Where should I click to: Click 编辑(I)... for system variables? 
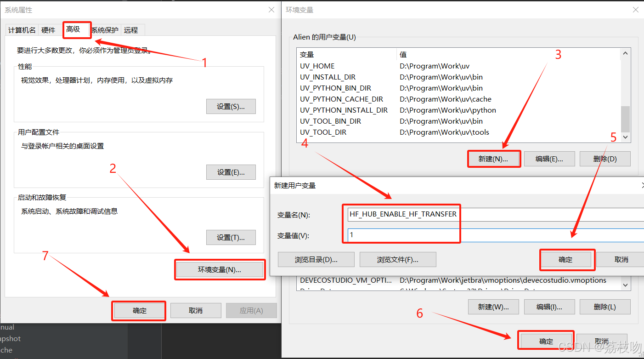(x=549, y=307)
